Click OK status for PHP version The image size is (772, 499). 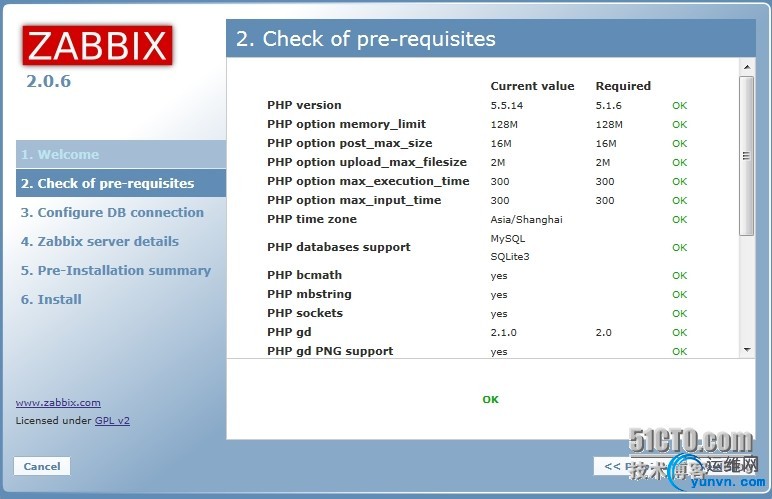pyautogui.click(x=679, y=105)
